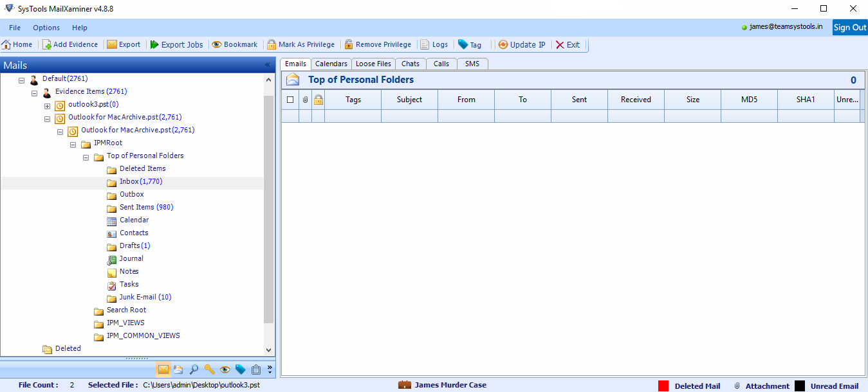This screenshot has width=868, height=392.
Task: Select the Journal folder
Action: (x=132, y=258)
